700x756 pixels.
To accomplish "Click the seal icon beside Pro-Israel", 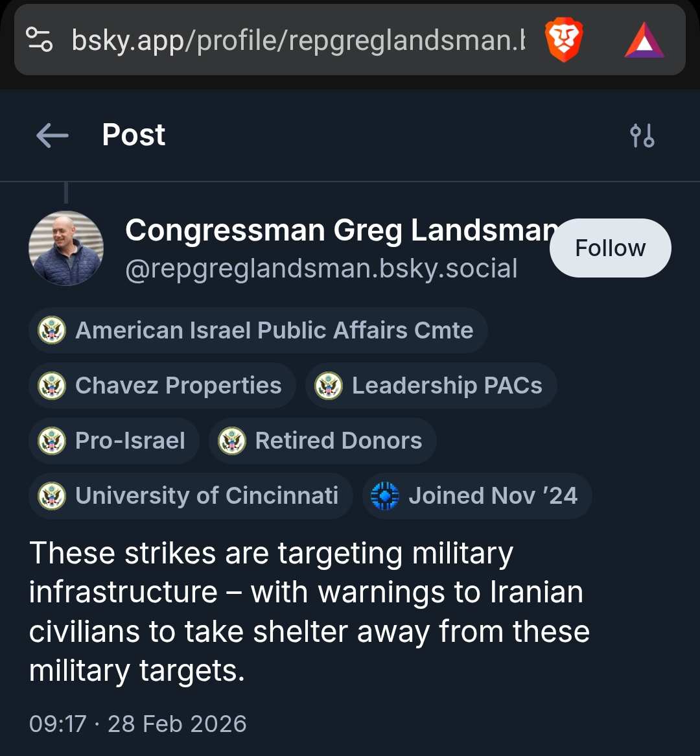I will 52,441.
